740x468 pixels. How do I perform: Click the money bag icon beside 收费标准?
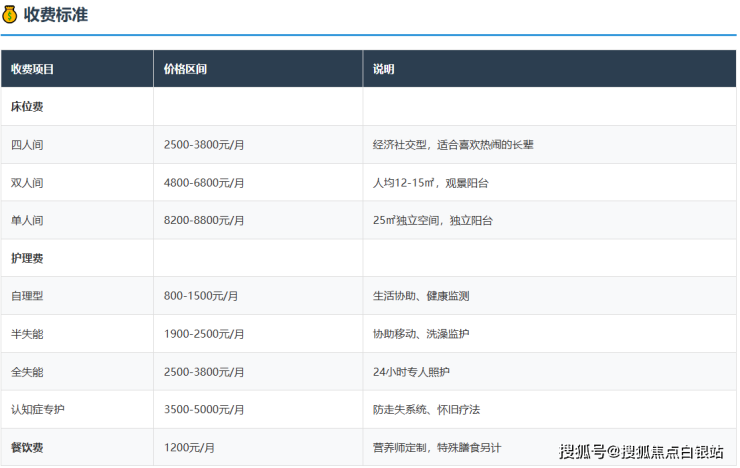[x=10, y=16]
